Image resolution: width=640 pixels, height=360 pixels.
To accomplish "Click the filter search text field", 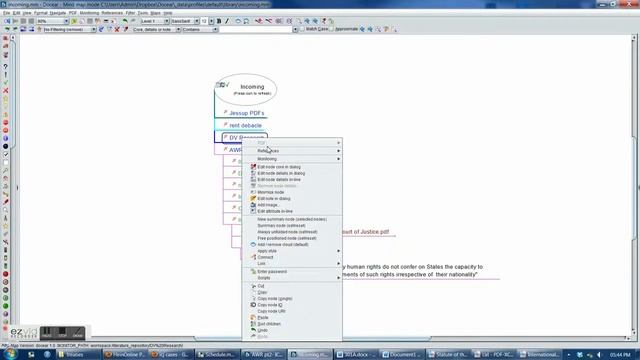I will [256, 29].
